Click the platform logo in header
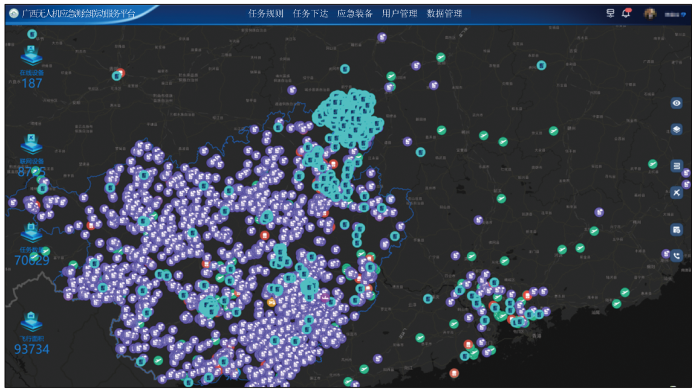 14,13
